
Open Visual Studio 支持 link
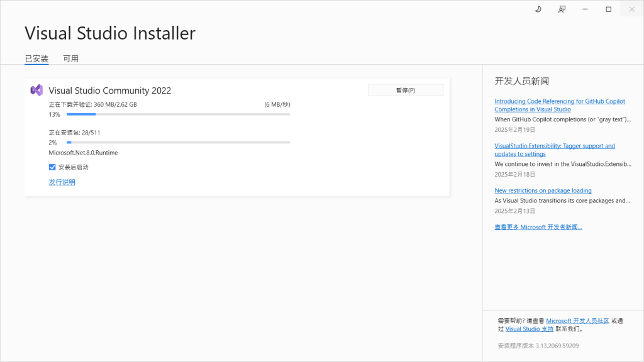[x=529, y=329]
